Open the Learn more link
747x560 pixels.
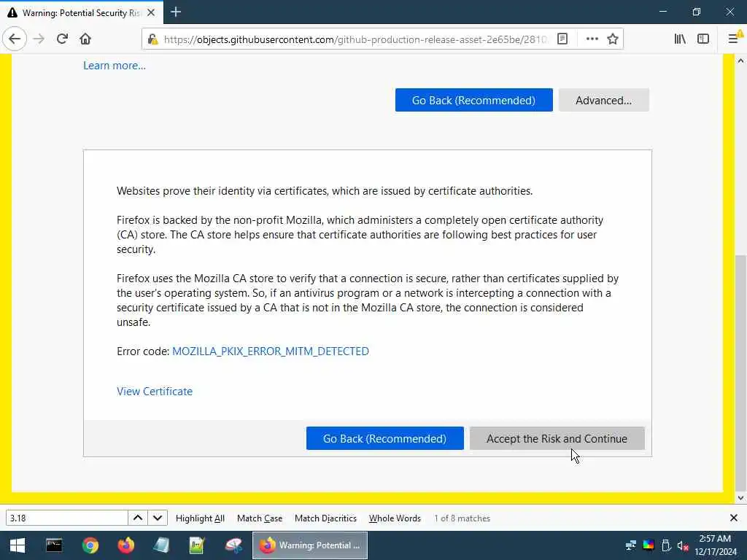(115, 65)
